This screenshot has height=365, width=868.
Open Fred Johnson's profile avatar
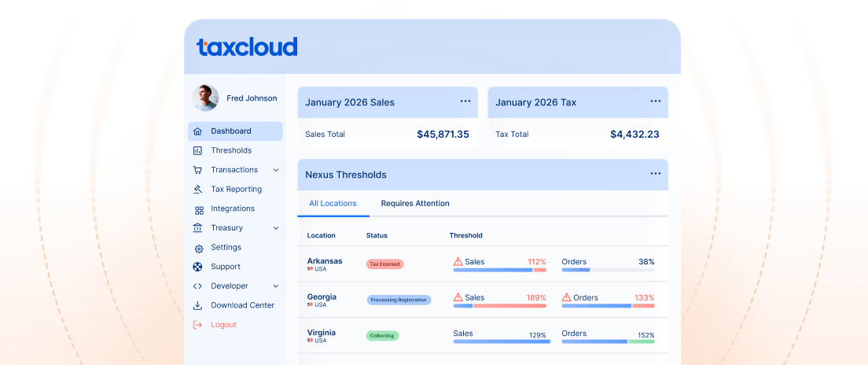[x=205, y=98]
